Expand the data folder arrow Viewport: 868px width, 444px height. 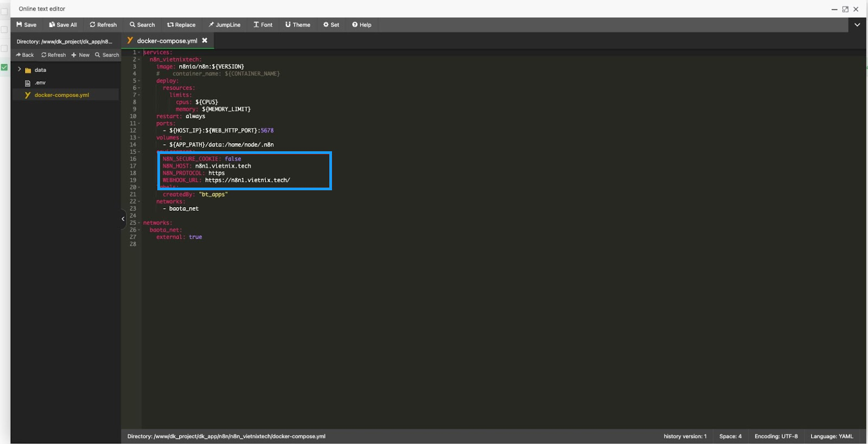point(20,69)
